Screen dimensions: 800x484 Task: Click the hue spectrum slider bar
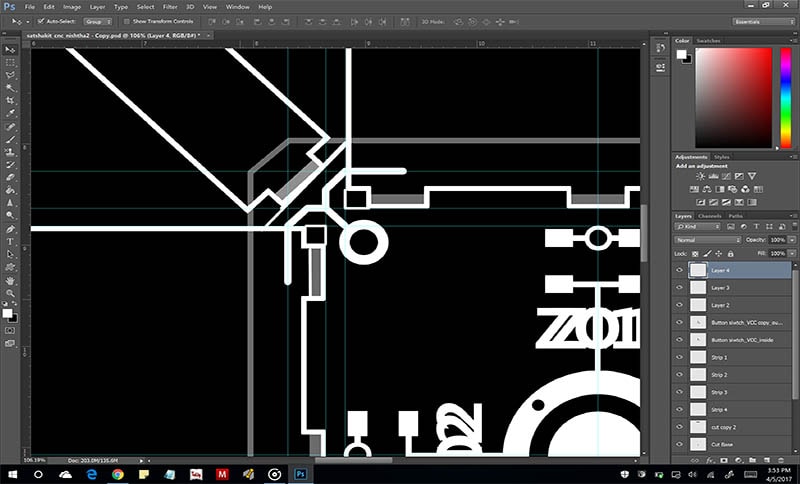pyautogui.click(x=786, y=98)
